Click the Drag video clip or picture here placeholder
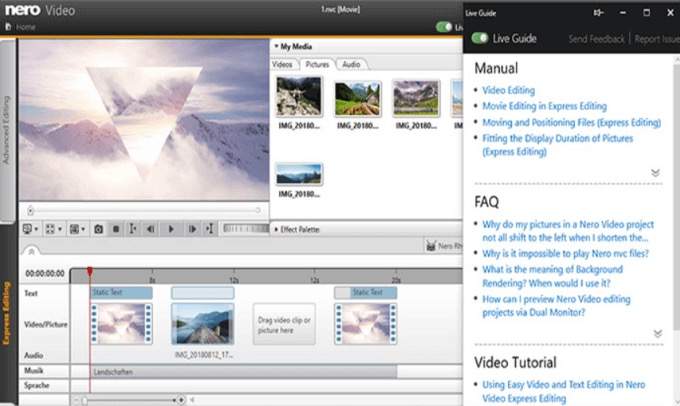 click(x=284, y=324)
